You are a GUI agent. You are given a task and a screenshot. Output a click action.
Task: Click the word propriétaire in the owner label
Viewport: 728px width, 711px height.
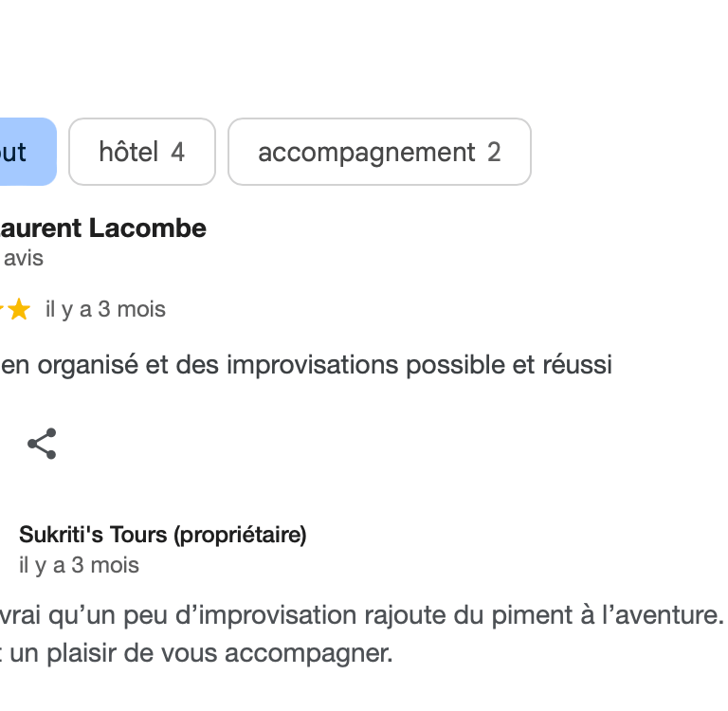(x=249, y=535)
